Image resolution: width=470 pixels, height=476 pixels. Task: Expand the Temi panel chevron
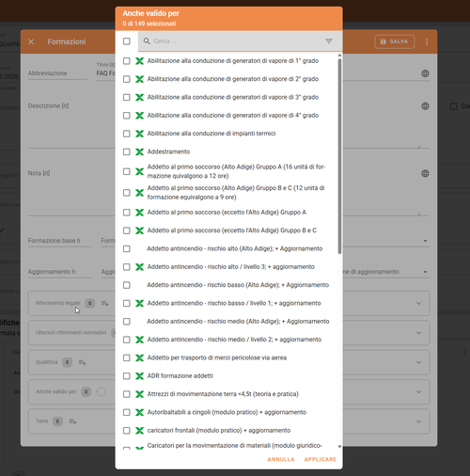click(x=418, y=421)
